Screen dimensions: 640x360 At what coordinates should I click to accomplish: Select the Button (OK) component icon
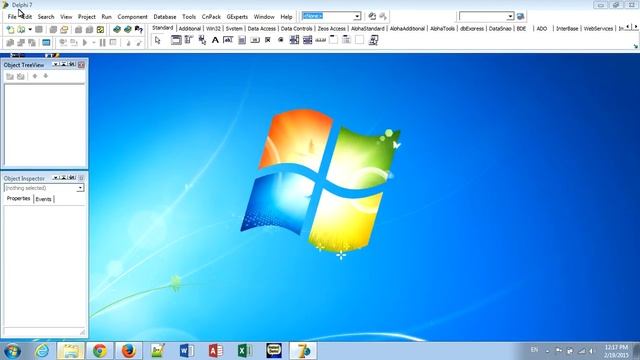click(x=255, y=40)
